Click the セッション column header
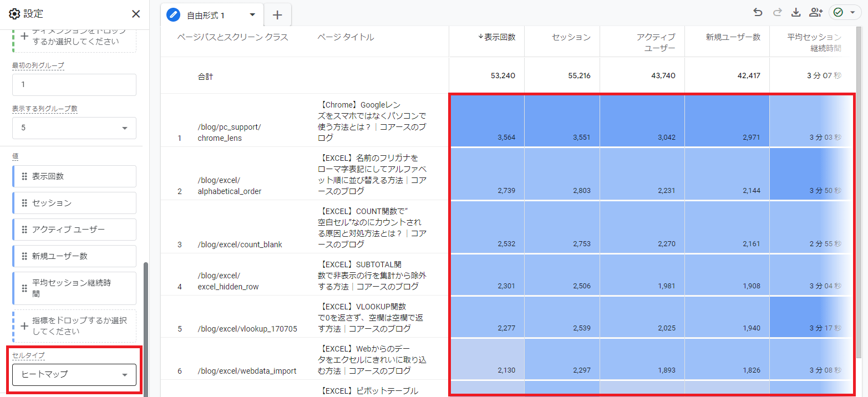Screen dimensions: 868x397 [x=571, y=37]
